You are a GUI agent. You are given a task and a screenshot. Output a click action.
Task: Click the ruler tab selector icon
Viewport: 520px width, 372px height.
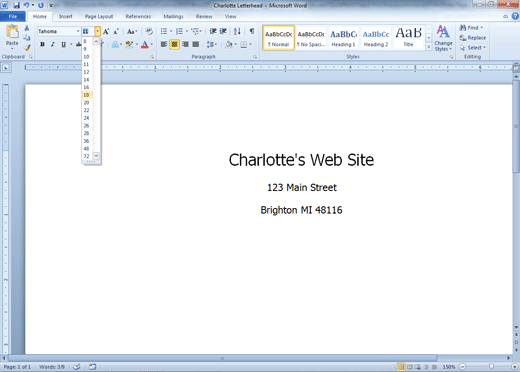tap(6, 68)
